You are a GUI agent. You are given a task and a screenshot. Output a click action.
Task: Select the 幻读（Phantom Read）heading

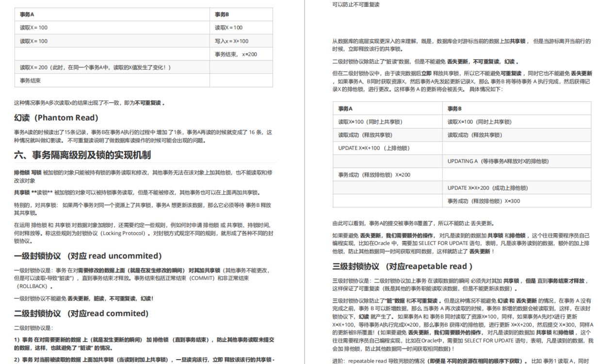click(x=55, y=117)
